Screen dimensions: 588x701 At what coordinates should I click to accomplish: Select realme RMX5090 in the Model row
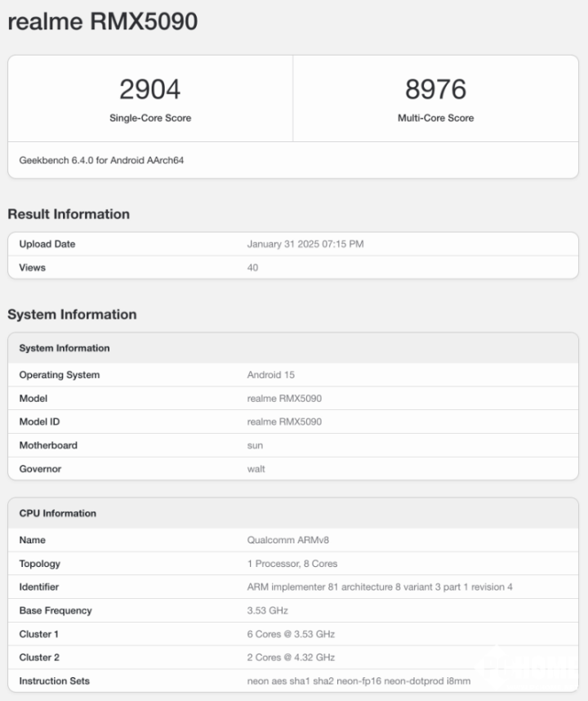coord(284,399)
